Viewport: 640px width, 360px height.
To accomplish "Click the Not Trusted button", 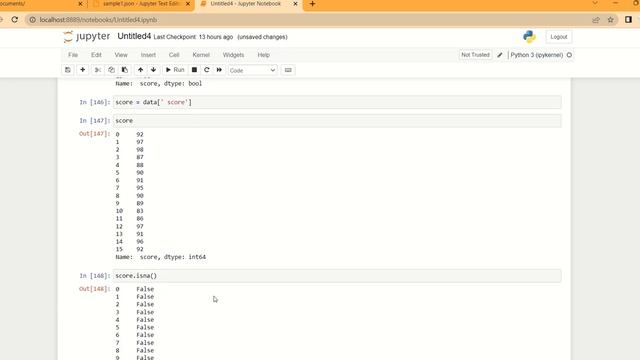I will click(475, 55).
